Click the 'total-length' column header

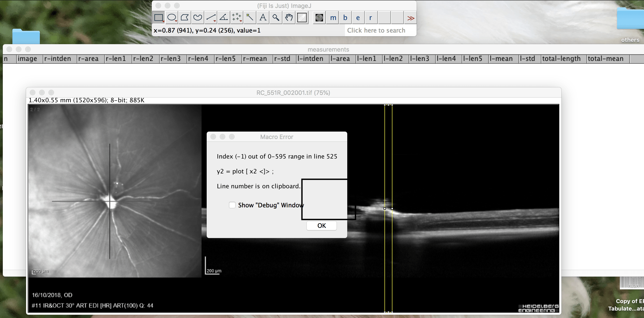point(564,59)
